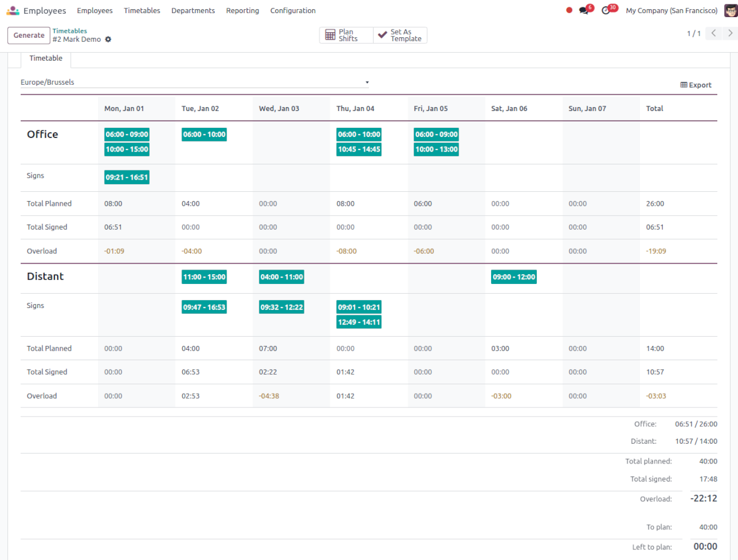The image size is (738, 560).
Task: Open the Employees app home icon
Action: tap(12, 10)
